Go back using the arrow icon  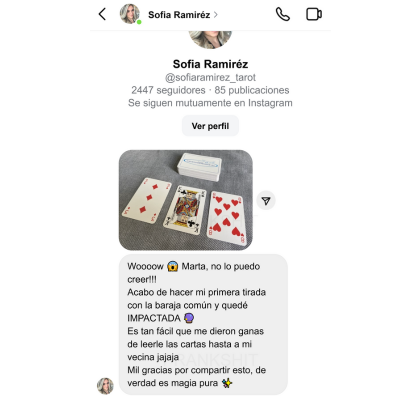[102, 14]
